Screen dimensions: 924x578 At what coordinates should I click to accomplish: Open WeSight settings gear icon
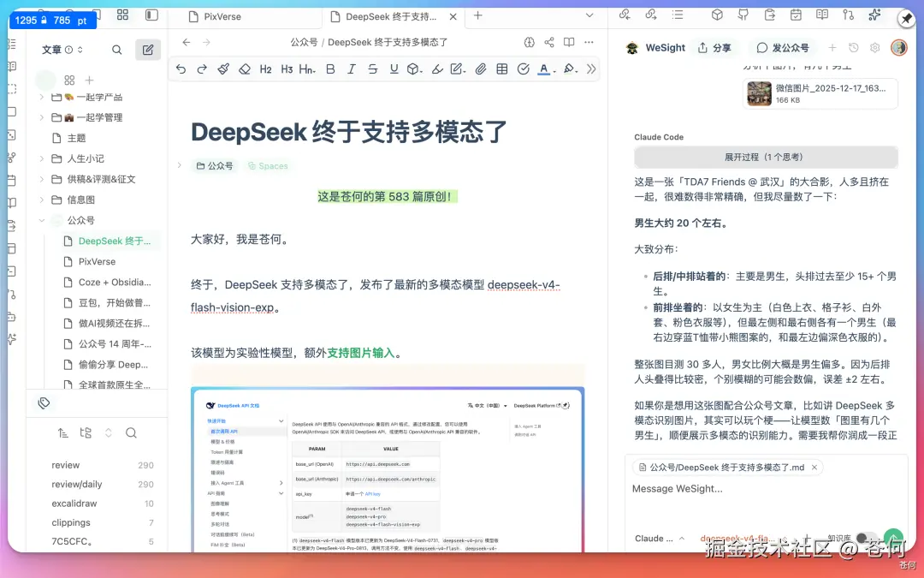click(x=874, y=47)
